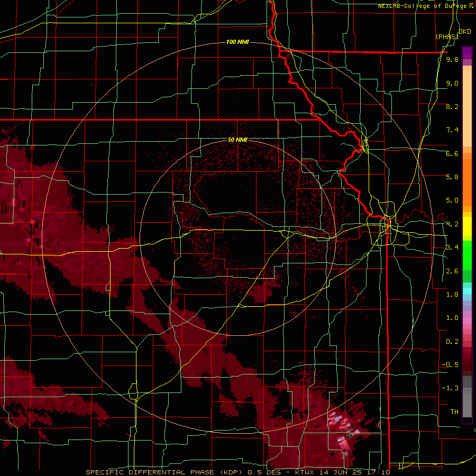Click the NEXLAB-College of DuPage credit text
Screen dimensions: 476x476
coord(426,6)
